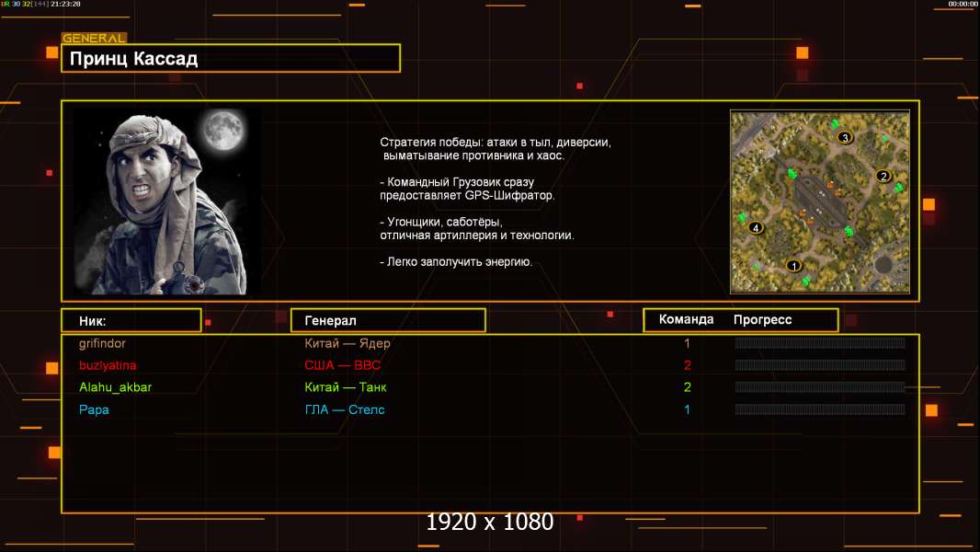Viewport: 980px width, 552px height.
Task: Click start position 4 marker on minimap
Action: (x=756, y=227)
